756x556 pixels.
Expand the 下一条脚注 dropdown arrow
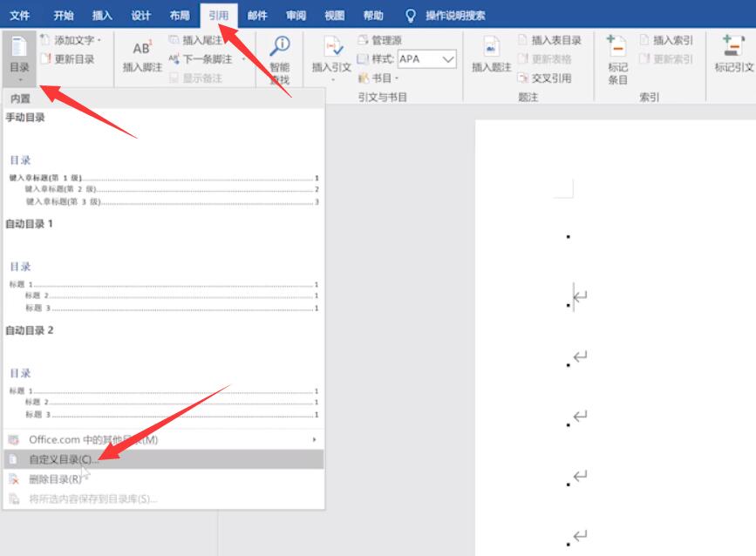tap(243, 58)
